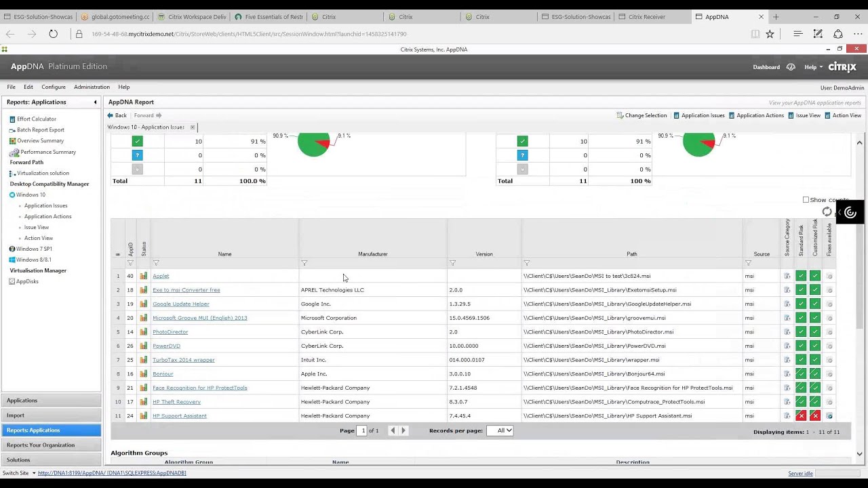Viewport: 868px width, 488px height.
Task: Click the Dashboard gauge icon
Action: [791, 67]
